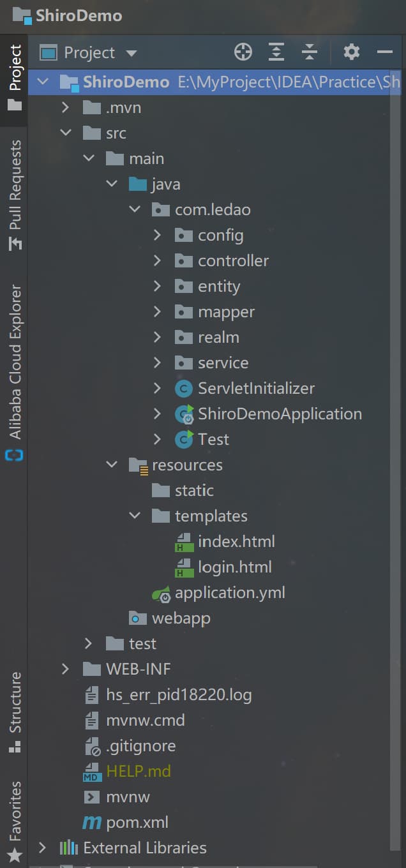This screenshot has height=868, width=406.
Task: Open the Structure side tab
Action: [x=15, y=712]
